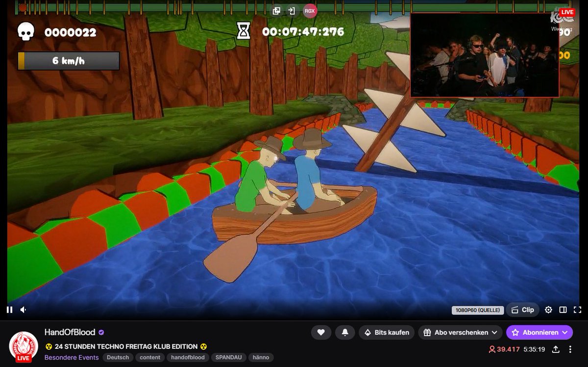Viewport: 588px width, 367px height.
Task: Click the stream title 24 STUNDEN TECHNO FREITAG
Action: 126,346
